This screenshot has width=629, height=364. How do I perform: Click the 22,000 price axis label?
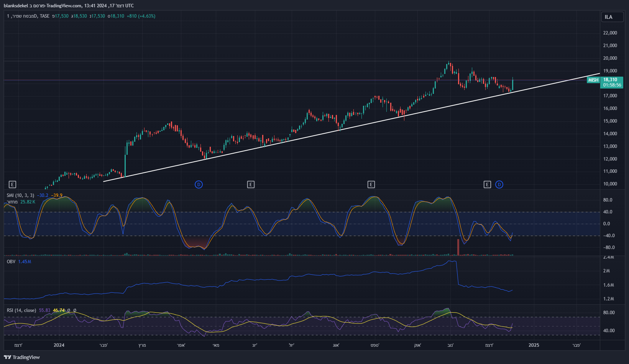coord(610,33)
